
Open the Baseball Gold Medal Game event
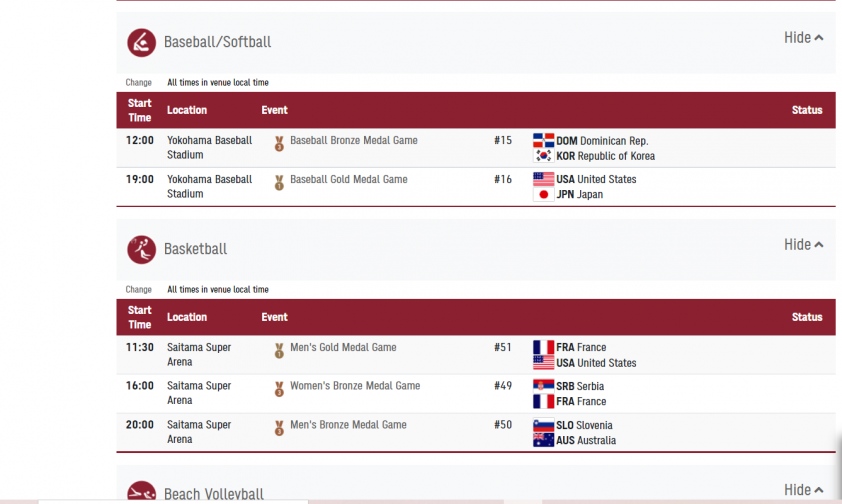coord(349,179)
